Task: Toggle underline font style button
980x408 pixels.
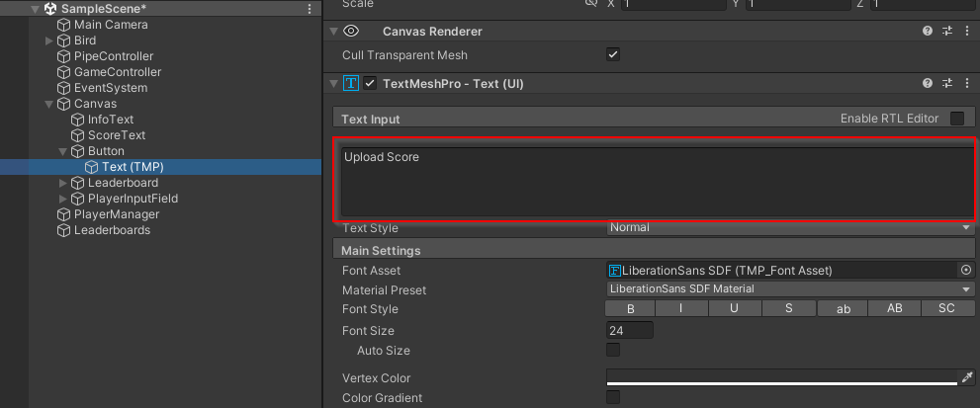Action: 735,309
